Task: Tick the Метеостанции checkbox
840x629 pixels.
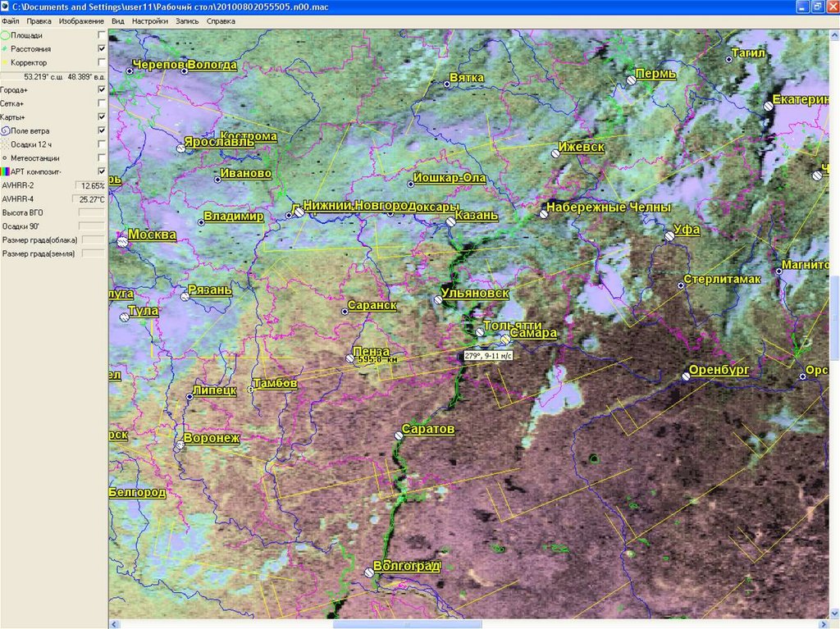Action: [x=102, y=157]
